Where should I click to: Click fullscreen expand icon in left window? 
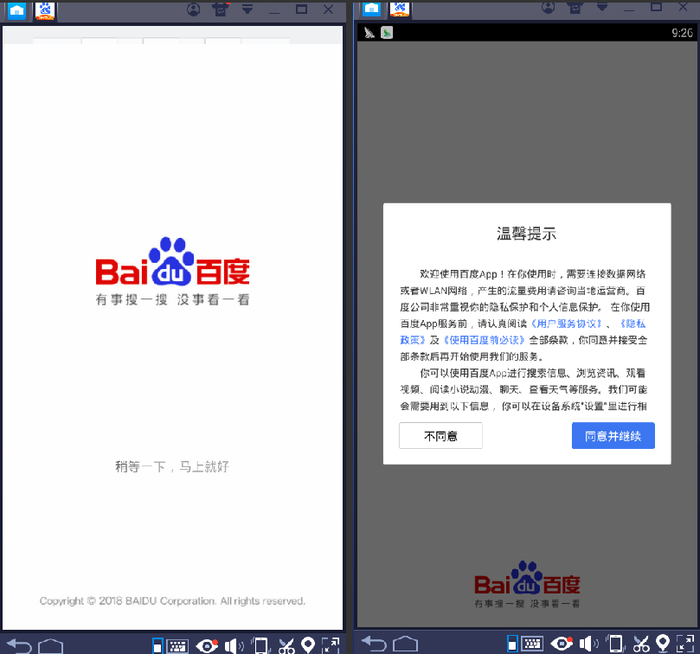(x=331, y=646)
